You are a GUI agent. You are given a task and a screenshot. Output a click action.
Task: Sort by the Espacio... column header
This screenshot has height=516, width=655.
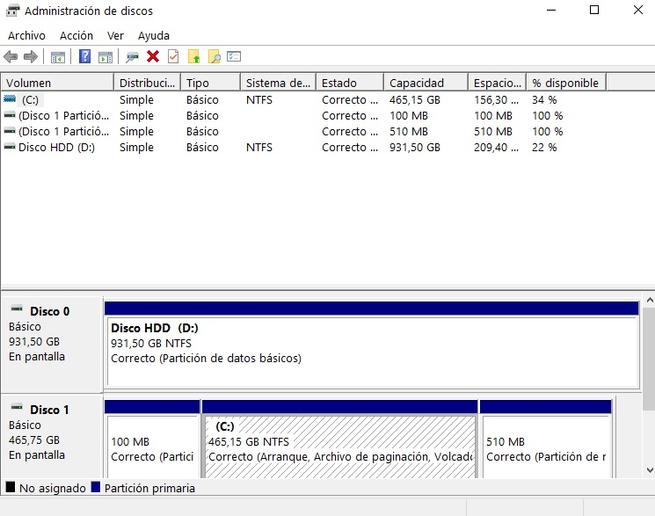[498, 83]
